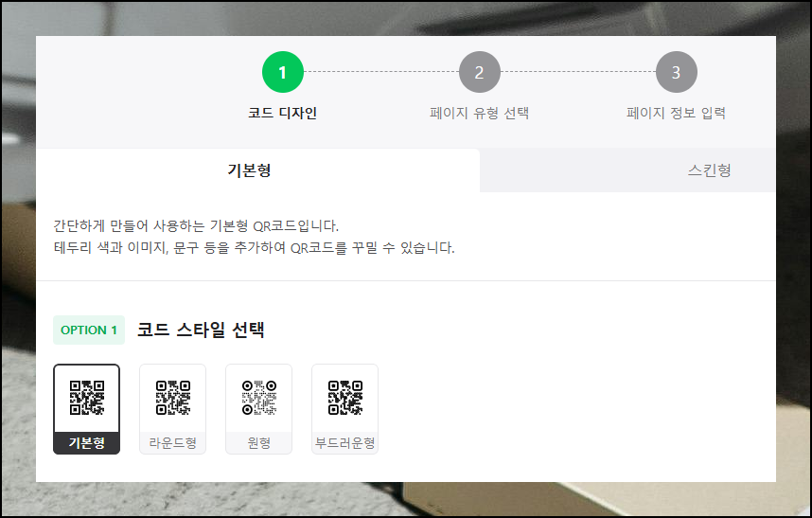The width and height of the screenshot is (812, 518).
Task: Click the 코드 스타일 선택 heading
Action: (x=201, y=330)
